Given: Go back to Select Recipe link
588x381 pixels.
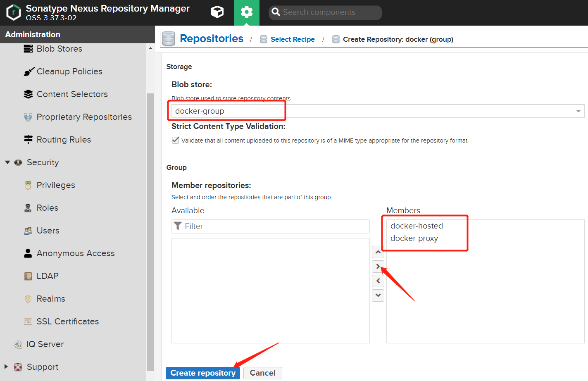Looking at the screenshot, I should [293, 39].
